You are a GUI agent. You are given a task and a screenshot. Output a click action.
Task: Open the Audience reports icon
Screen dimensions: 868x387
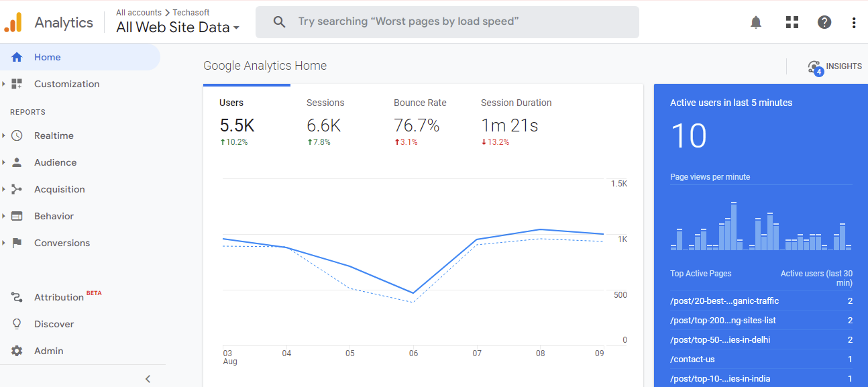[x=15, y=162]
